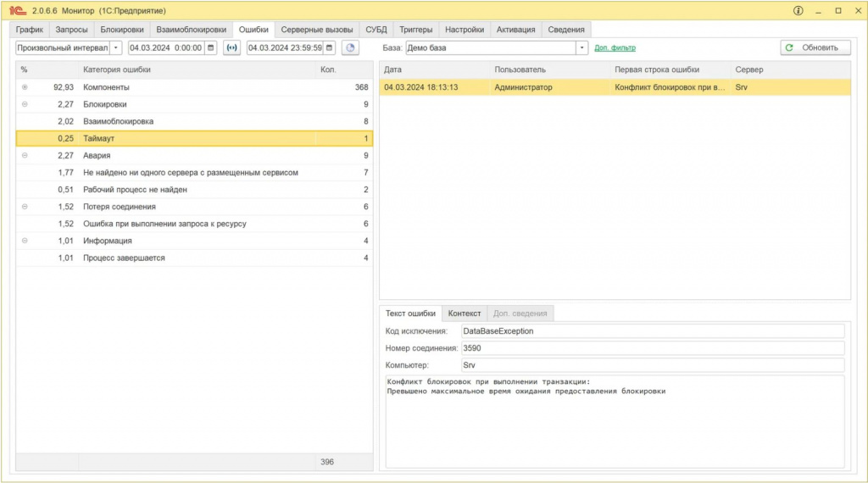Select the Рабочий процесс не найден row
Screen dimensions: 868x483
pos(194,190)
